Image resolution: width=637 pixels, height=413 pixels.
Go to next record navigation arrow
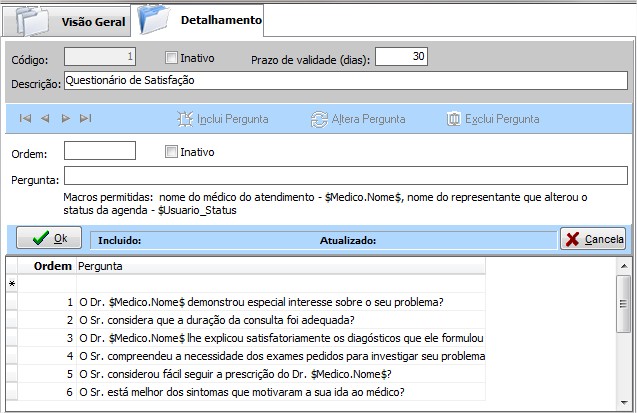tap(66, 118)
